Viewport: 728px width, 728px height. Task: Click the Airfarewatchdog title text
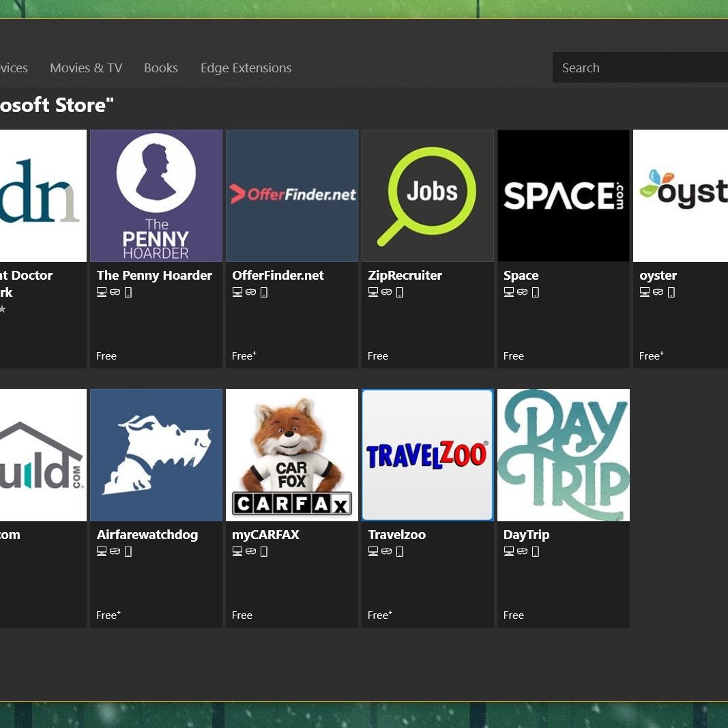click(x=147, y=534)
